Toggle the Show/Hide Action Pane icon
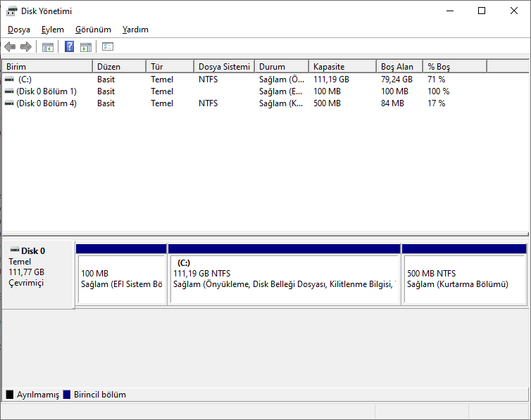 point(86,47)
